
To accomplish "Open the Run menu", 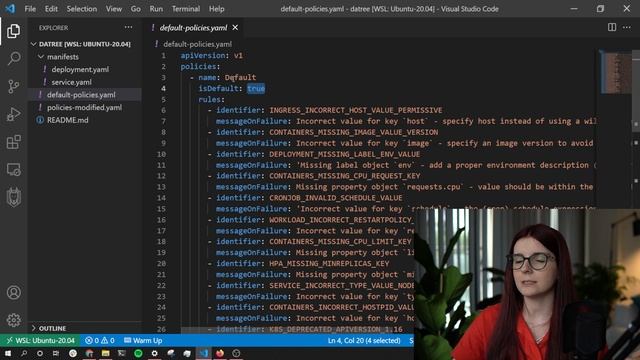I will point(156,9).
